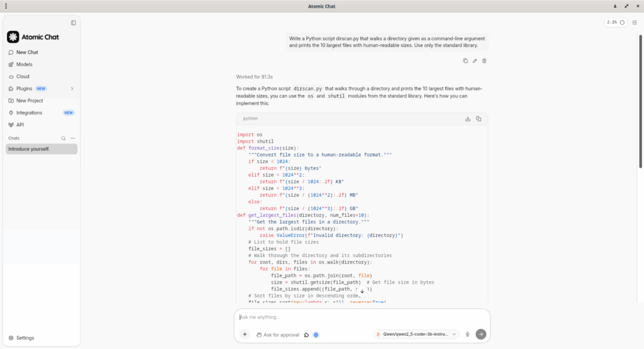Download the python code block
The image size is (644, 349).
468,119
